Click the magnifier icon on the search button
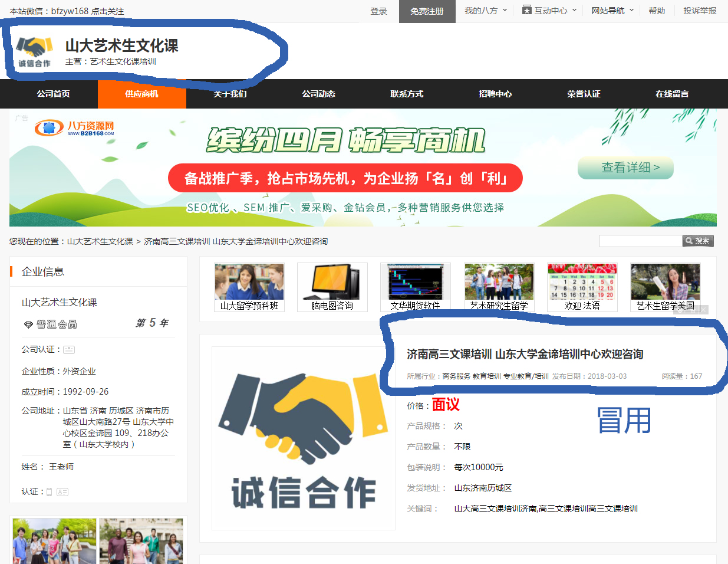 point(689,241)
